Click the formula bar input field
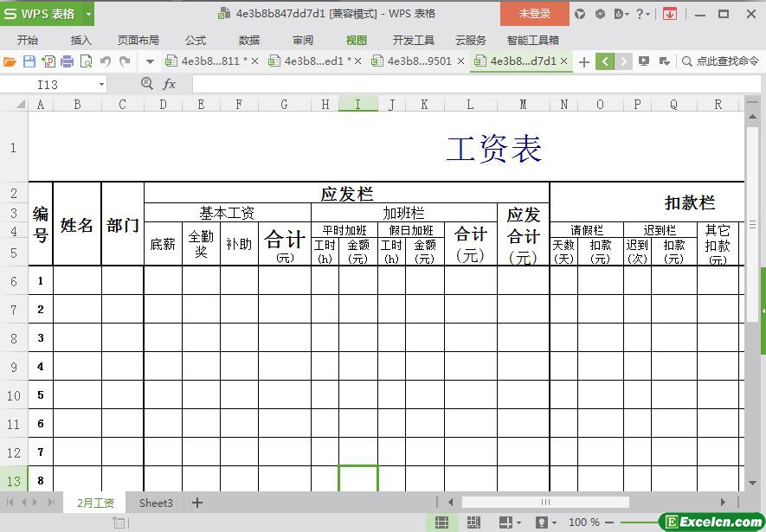Screen dimensions: 766x532 tap(476, 84)
